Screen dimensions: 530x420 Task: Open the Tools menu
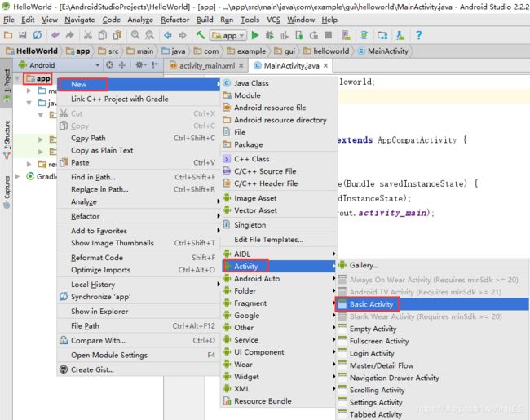point(250,20)
